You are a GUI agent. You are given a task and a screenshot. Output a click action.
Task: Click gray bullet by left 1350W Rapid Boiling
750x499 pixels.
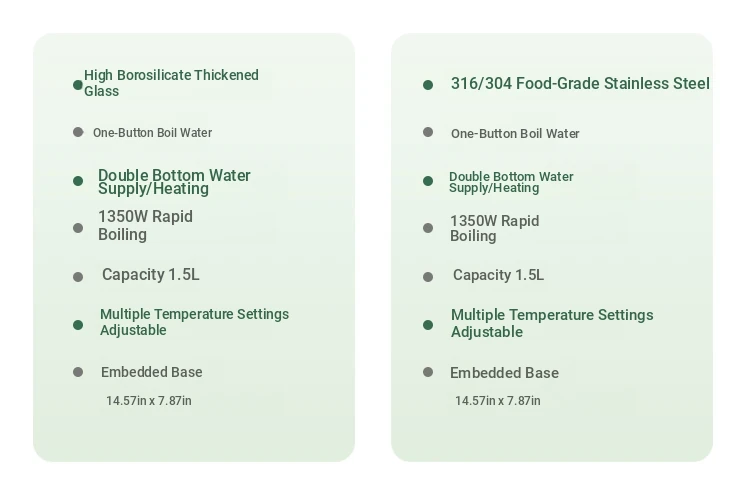coord(78,228)
